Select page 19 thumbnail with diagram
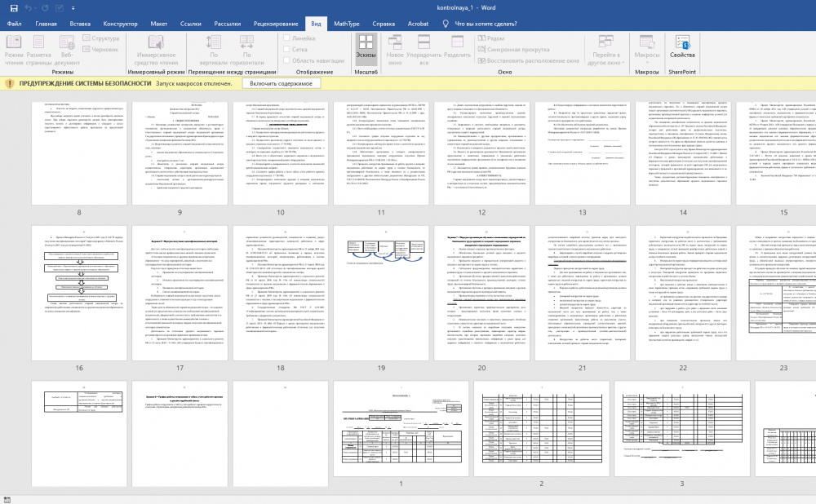The width and height of the screenshot is (816, 504). [381, 293]
